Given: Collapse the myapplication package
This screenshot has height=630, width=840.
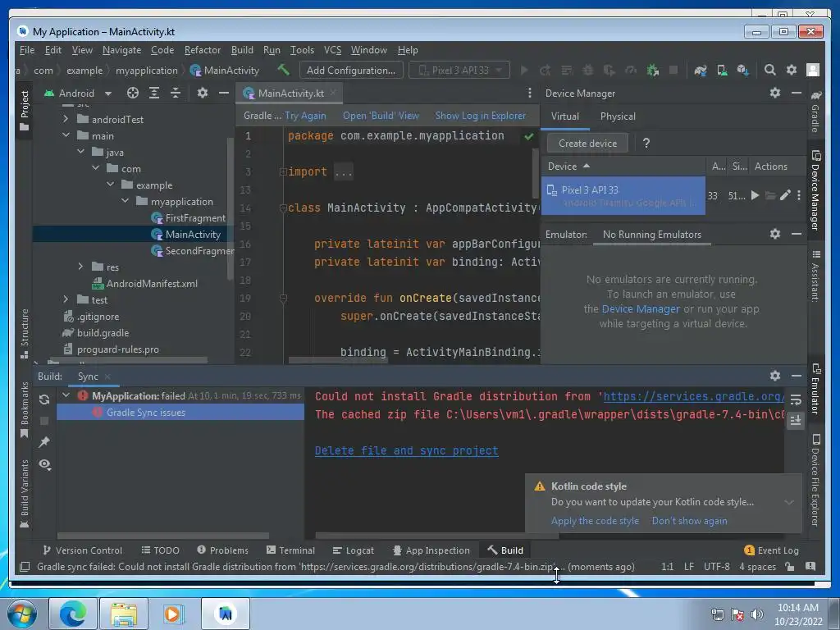Looking at the screenshot, I should click(126, 202).
